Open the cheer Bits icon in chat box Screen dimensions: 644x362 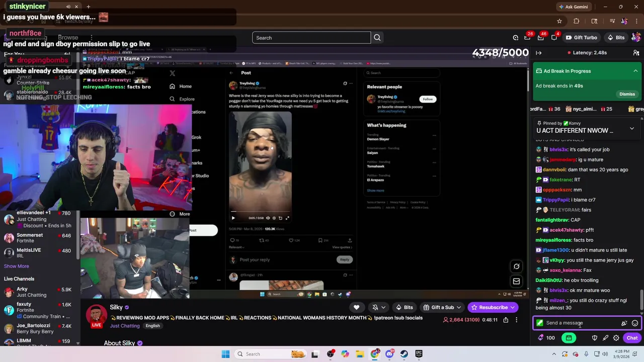click(x=624, y=323)
